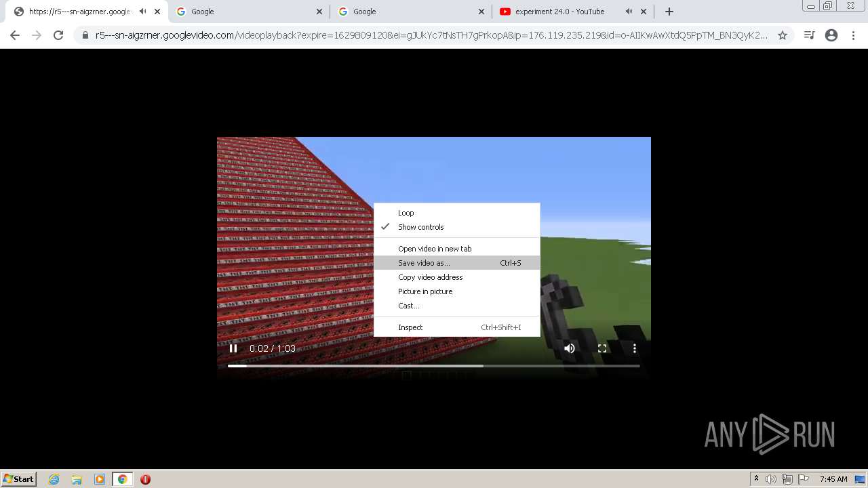Screen dimensions: 868x488
Task: Close the experiment 24.0 YouTube tab
Action: pyautogui.click(x=644, y=12)
